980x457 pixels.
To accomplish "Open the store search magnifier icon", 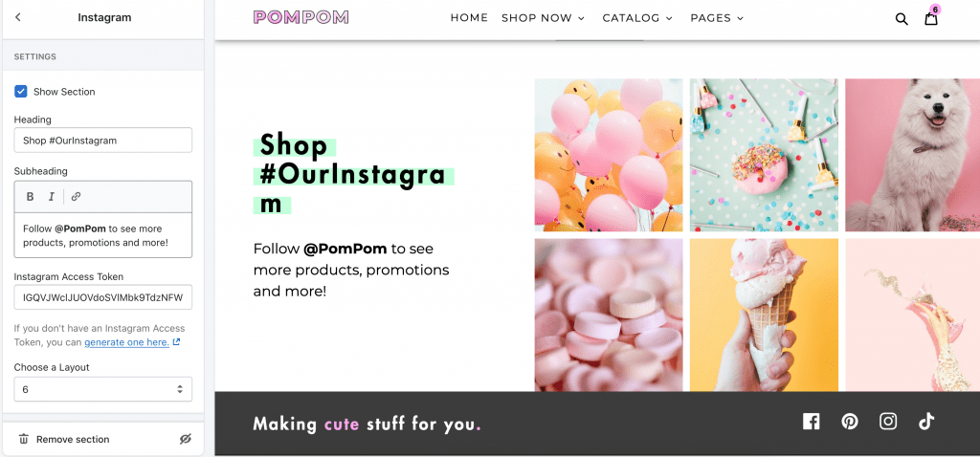I will pos(902,19).
